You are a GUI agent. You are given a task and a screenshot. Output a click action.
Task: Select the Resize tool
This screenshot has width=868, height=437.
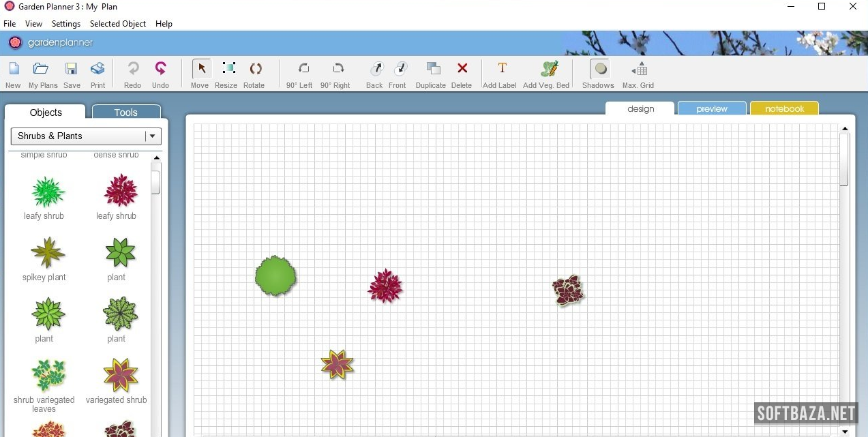pyautogui.click(x=228, y=69)
